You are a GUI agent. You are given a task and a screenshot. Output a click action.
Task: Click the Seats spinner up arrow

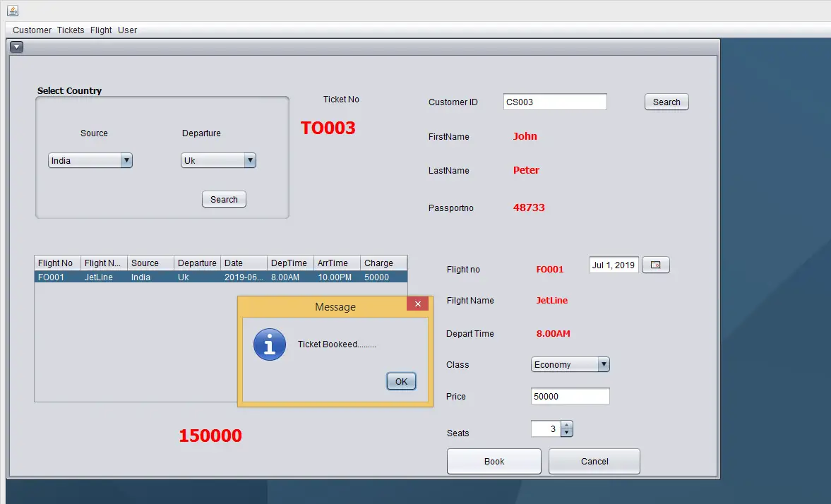pos(567,425)
